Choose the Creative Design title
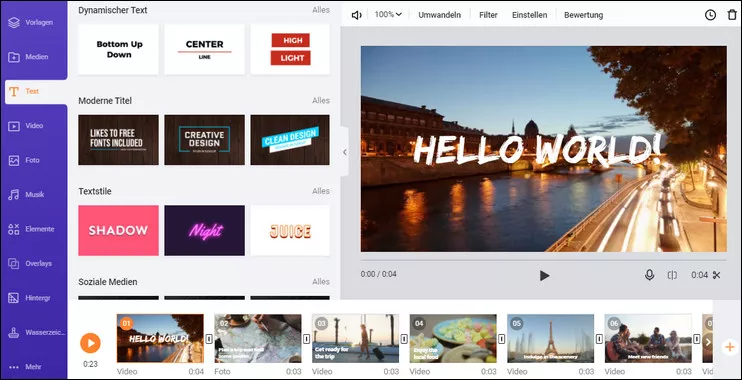This screenshot has width=742, height=380. click(x=204, y=140)
